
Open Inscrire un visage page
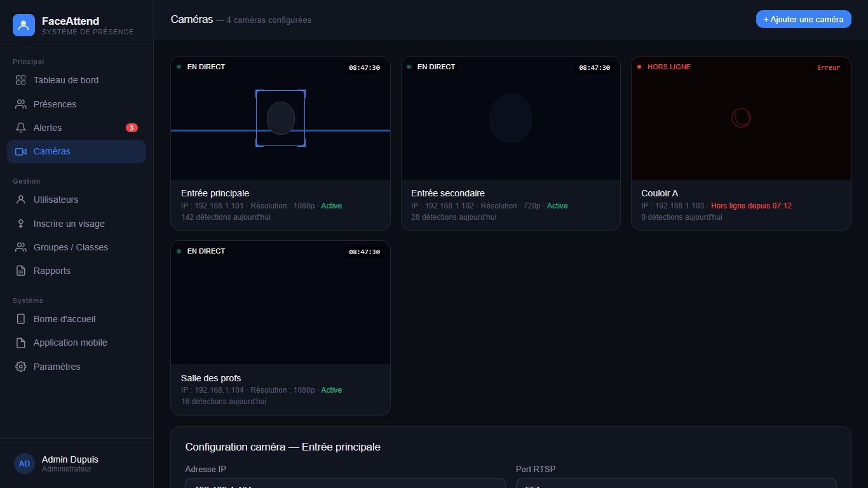(x=76, y=224)
